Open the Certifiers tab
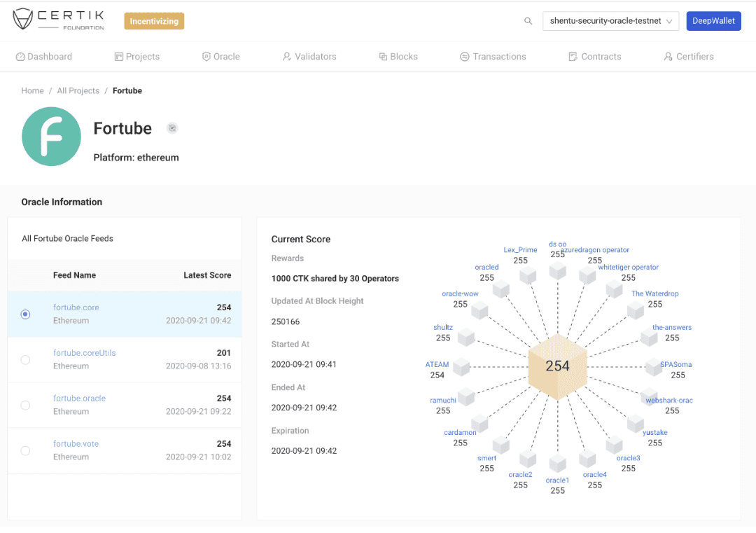This screenshot has height=533, width=756. coord(689,57)
